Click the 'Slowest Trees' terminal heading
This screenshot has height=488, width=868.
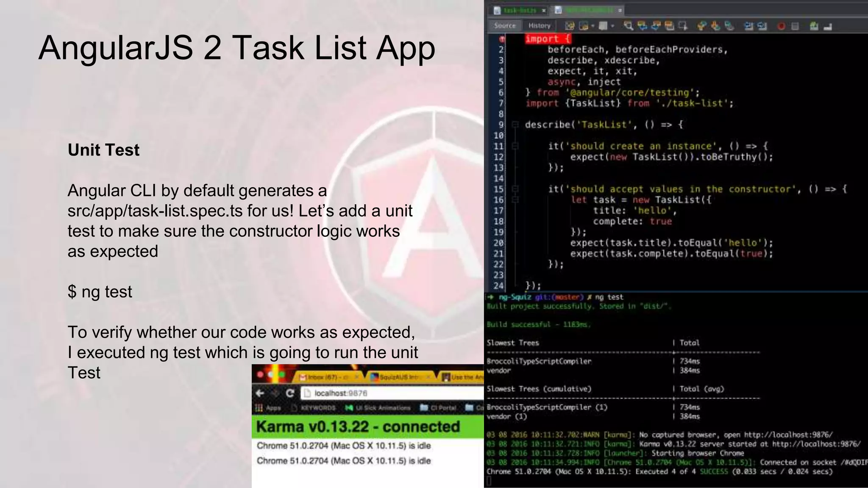(512, 343)
